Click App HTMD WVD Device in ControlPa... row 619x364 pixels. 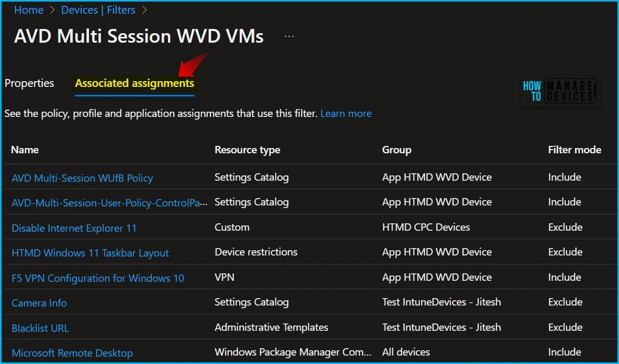click(x=437, y=202)
